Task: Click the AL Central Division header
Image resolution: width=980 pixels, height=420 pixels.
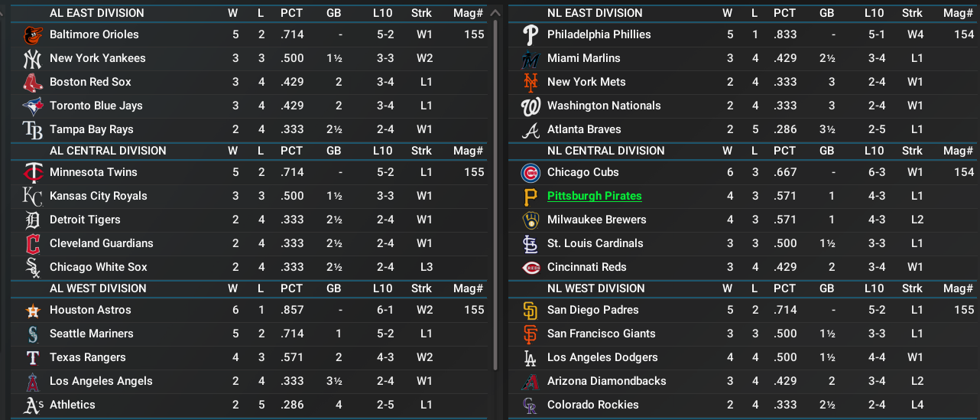Action: pos(108,151)
